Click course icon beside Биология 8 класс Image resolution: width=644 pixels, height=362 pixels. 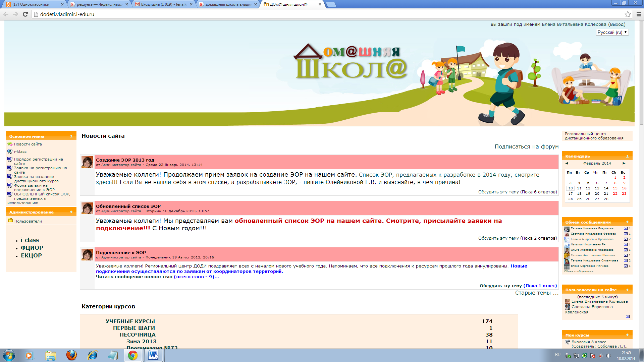(x=568, y=342)
